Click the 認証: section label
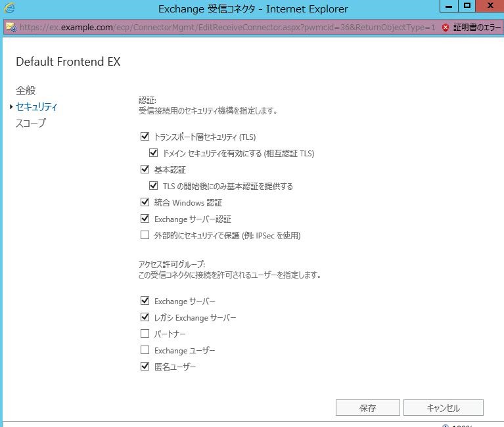Screen dimensions: 504x427 click(x=148, y=101)
